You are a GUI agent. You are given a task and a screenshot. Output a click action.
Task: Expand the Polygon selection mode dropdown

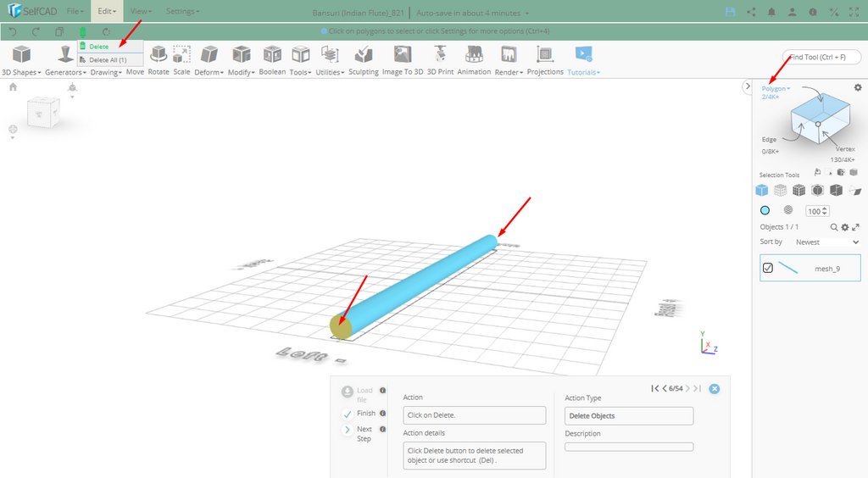click(x=776, y=88)
